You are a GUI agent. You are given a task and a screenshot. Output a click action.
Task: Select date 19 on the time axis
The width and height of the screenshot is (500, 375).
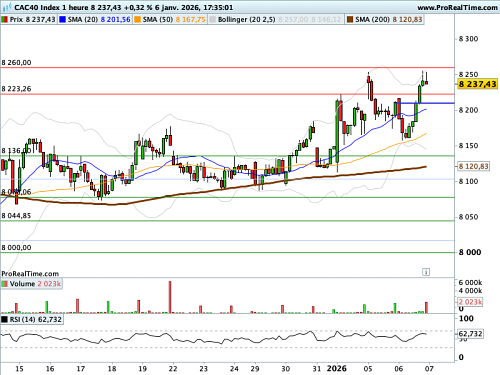[142, 369]
